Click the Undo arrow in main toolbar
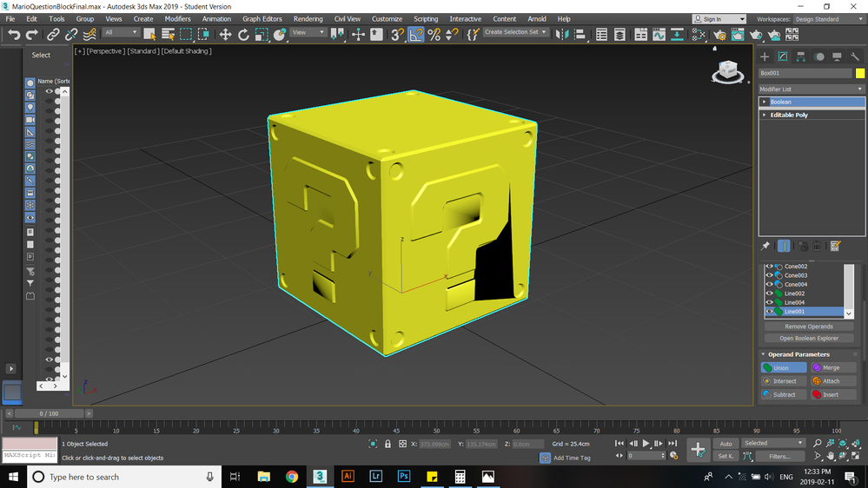The height and width of the screenshot is (488, 868). 14,35
